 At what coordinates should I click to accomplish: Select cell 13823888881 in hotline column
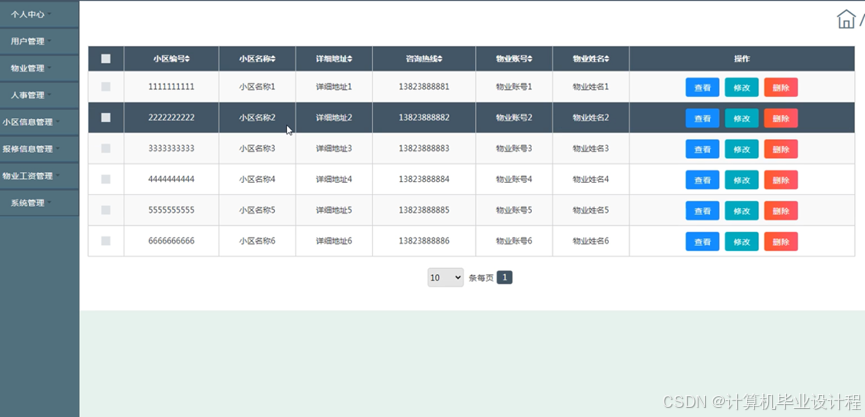click(424, 87)
